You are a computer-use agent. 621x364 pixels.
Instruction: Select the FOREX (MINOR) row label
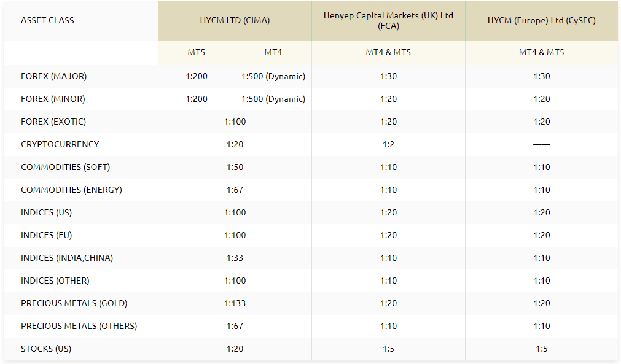coord(53,99)
